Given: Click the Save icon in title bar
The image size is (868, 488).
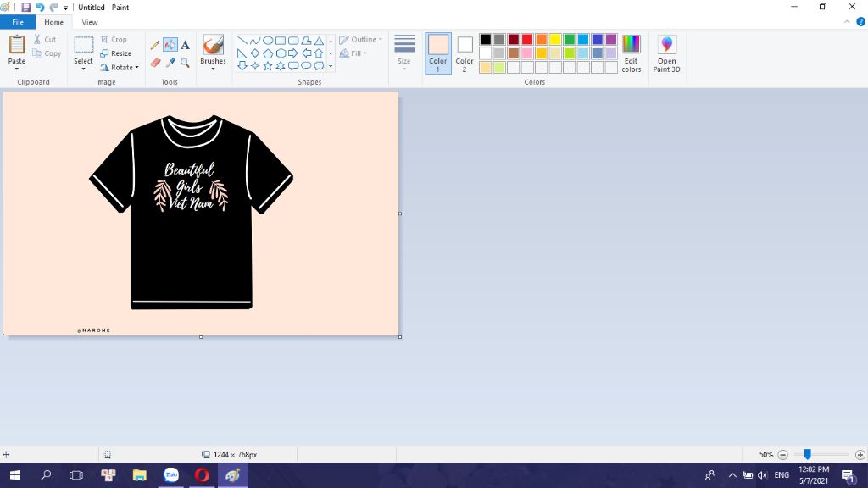Looking at the screenshot, I should [25, 7].
